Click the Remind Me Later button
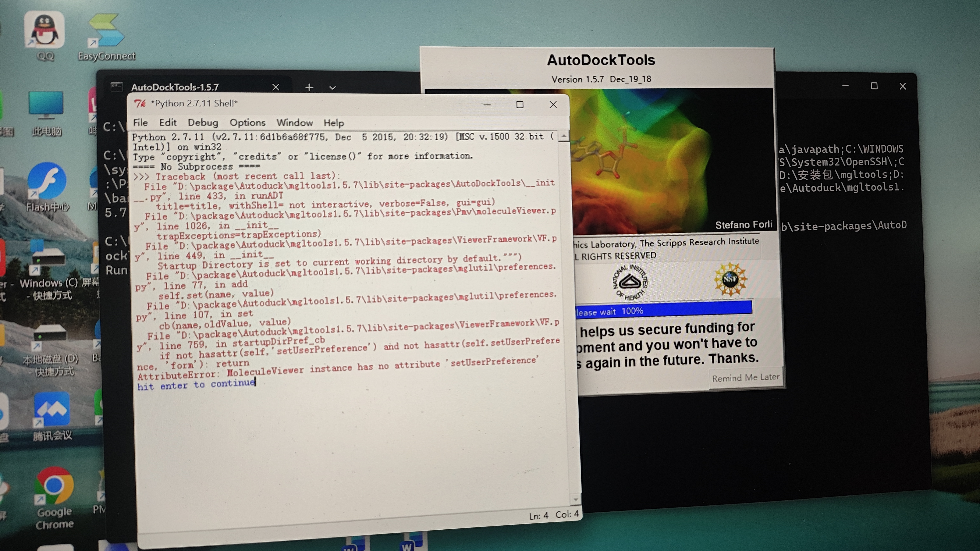The width and height of the screenshot is (980, 551). tap(745, 377)
